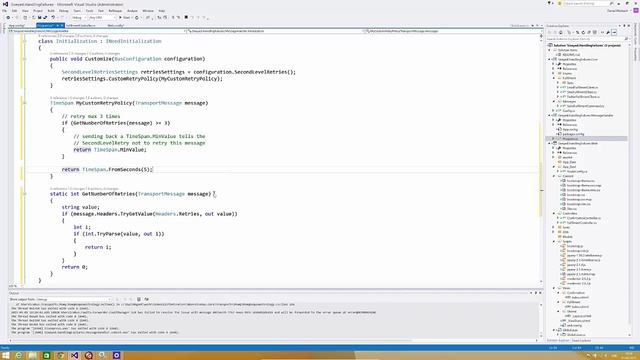Collapse the MyCustomRetryPolicy method region
640x360 pixels.
pyautogui.click(x=24, y=103)
